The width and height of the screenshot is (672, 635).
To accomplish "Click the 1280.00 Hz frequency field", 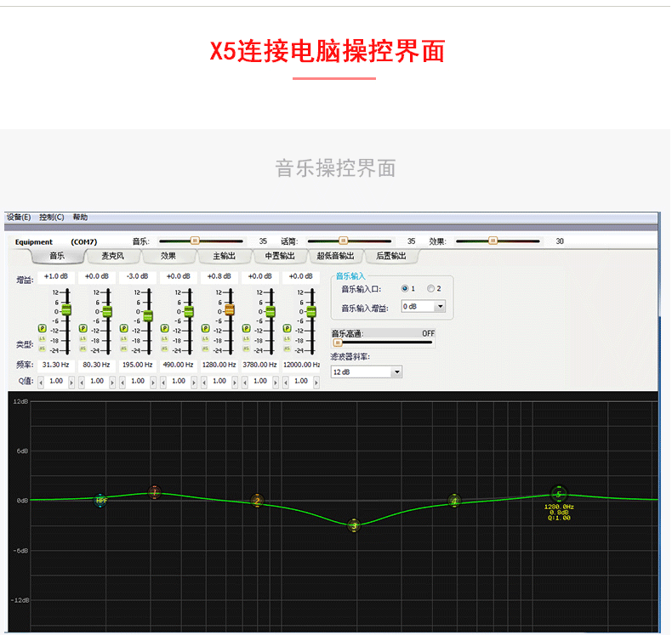I will click(x=219, y=365).
